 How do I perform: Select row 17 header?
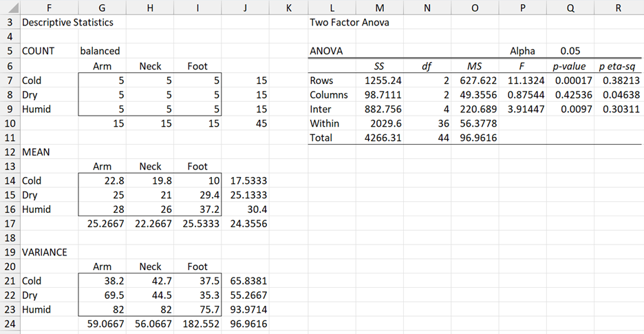(9, 224)
